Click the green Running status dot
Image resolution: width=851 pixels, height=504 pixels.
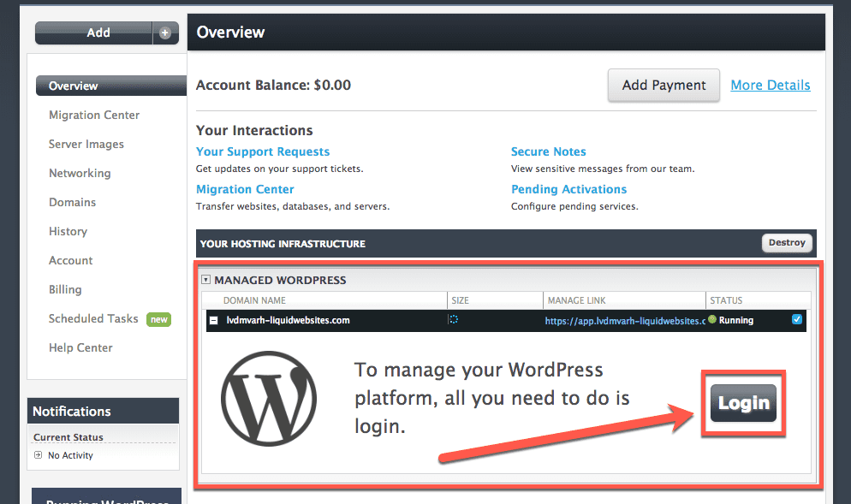pos(712,319)
